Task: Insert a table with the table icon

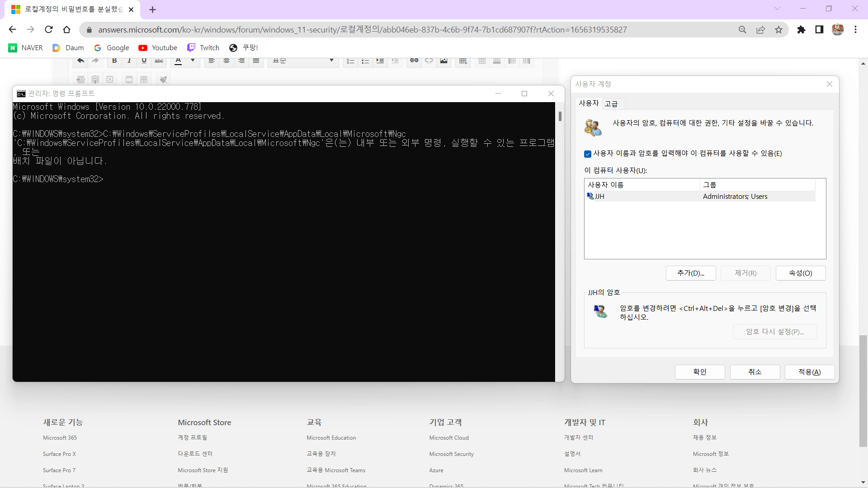Action: [x=463, y=61]
